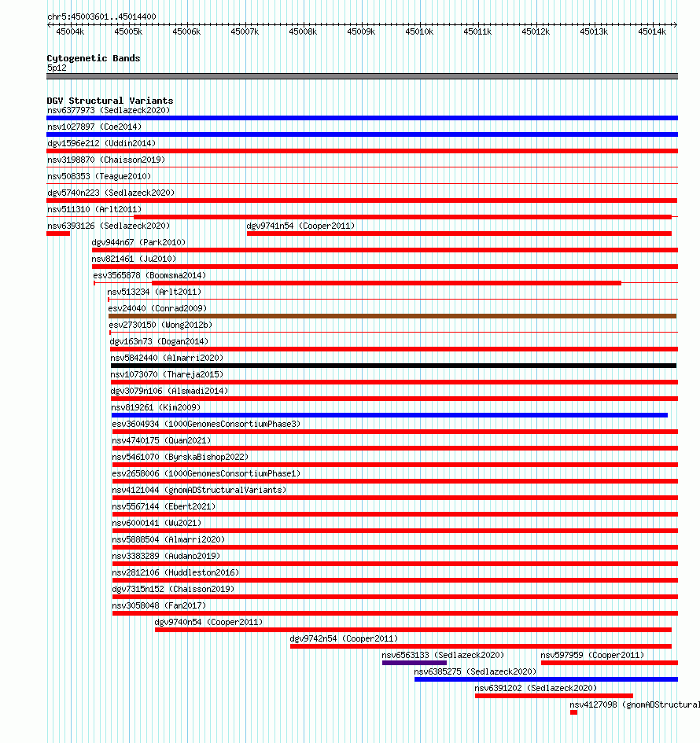This screenshot has height=743, width=700.
Task: Click the 45009k ruler tick label
Action: (x=361, y=31)
